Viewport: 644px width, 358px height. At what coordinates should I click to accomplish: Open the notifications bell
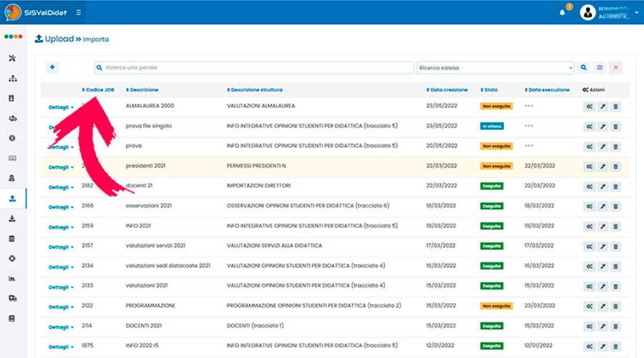click(562, 13)
